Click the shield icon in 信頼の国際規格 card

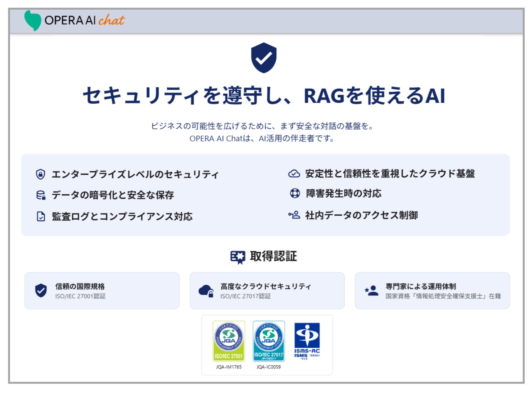tap(41, 291)
